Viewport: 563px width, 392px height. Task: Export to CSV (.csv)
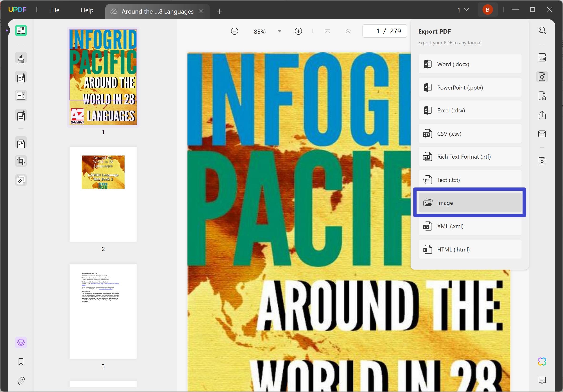470,134
